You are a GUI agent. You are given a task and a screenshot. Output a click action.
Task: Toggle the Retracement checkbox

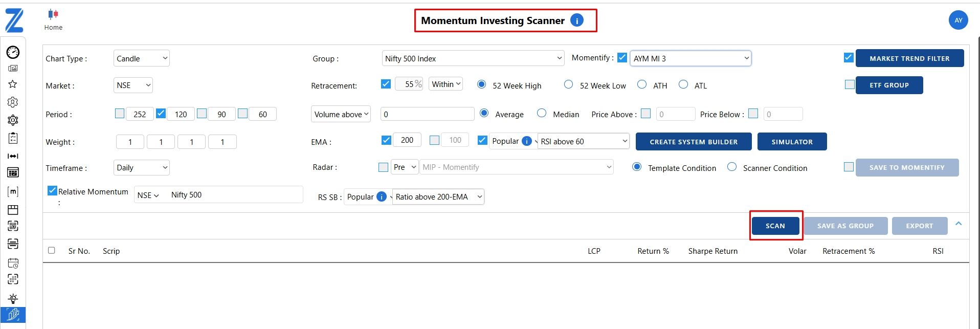point(386,84)
